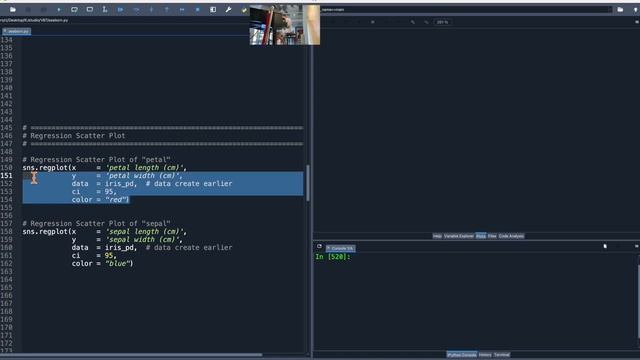Screen dimensions: 640x360
Task: Click the 'petal width (cm)' string
Action: pos(142,176)
